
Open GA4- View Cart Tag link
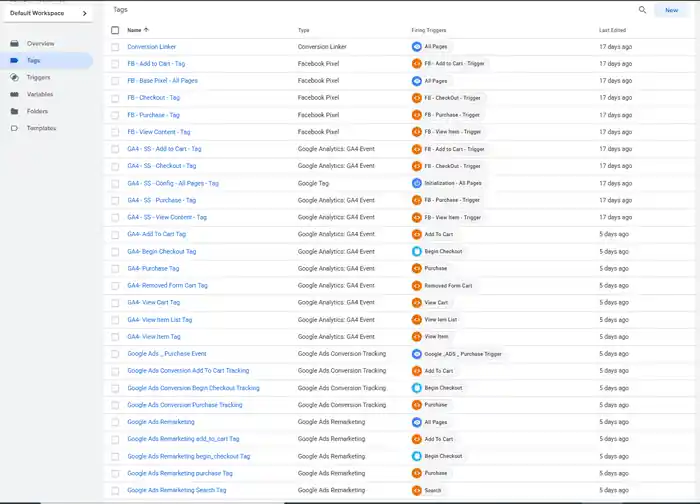click(154, 302)
